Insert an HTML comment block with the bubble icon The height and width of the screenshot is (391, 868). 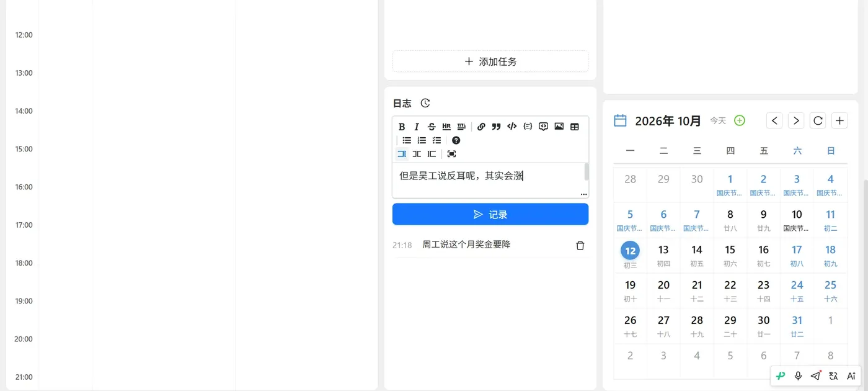(543, 127)
